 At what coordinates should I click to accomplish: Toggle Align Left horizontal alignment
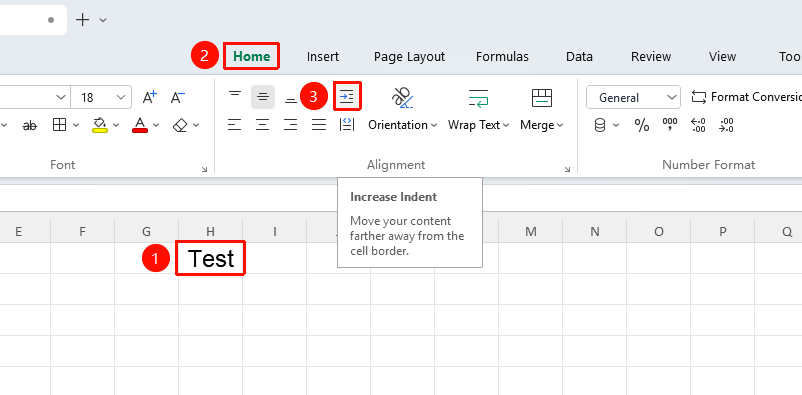pos(235,124)
